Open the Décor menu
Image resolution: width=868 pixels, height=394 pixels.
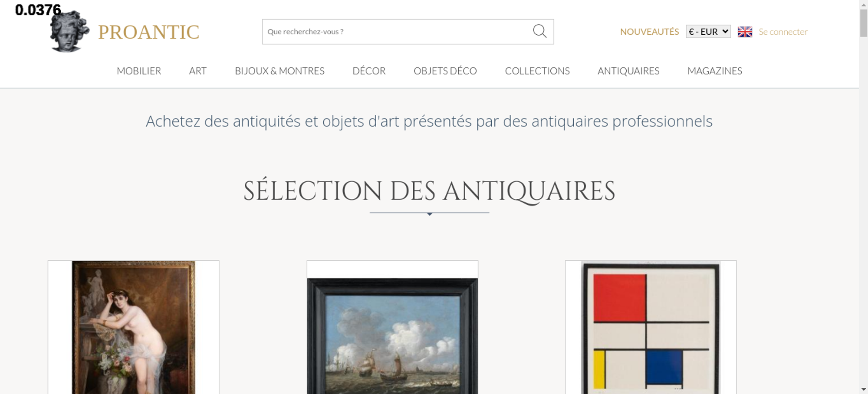[369, 71]
